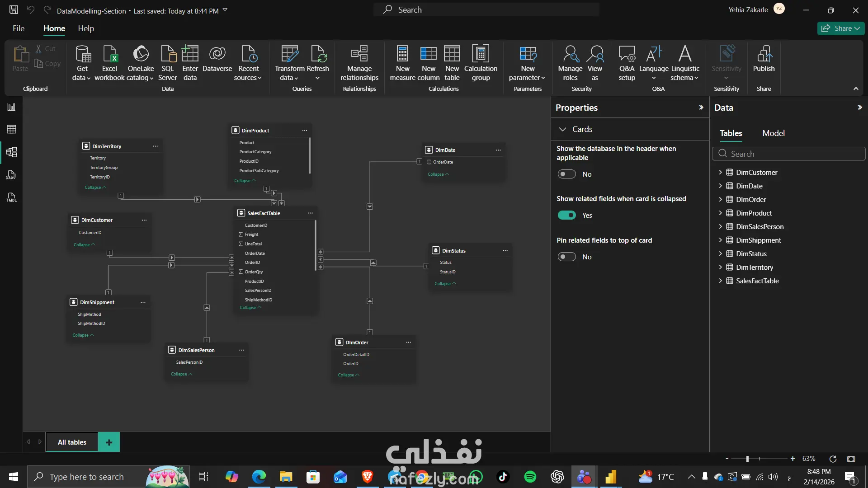Enable pin related fields to top

[x=566, y=257]
